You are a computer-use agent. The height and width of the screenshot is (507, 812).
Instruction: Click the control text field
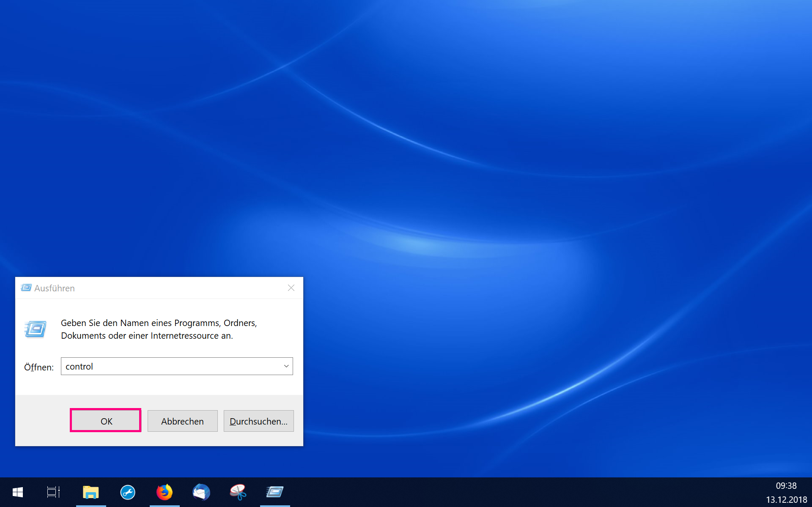pos(169,366)
